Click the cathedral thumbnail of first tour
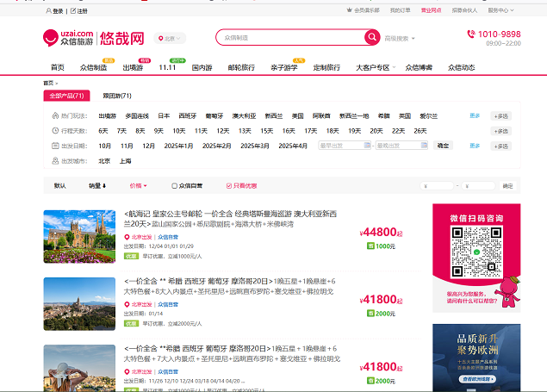The width and height of the screenshot is (547, 392). pos(80,235)
